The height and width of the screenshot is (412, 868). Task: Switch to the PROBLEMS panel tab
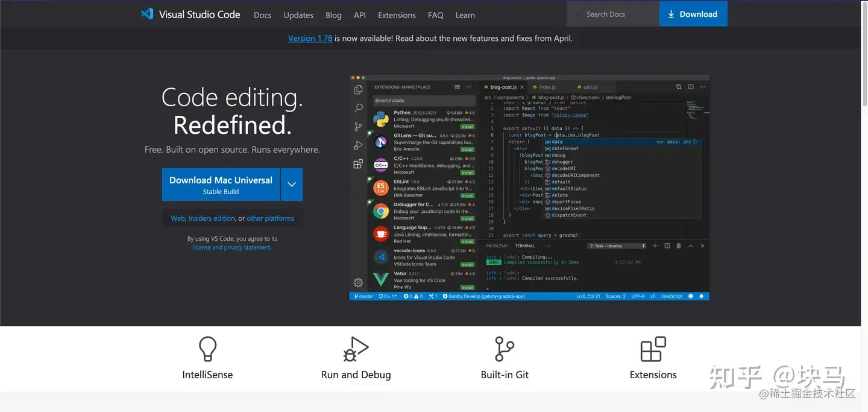click(x=497, y=246)
